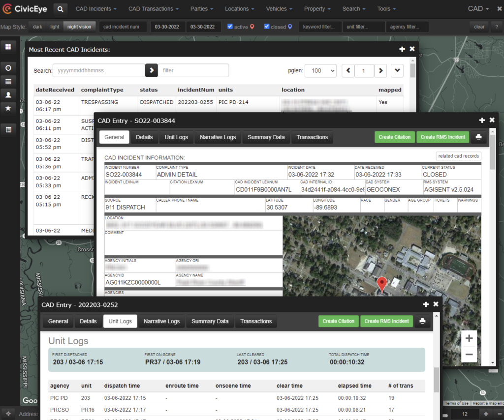Click the Create Citation button
Image resolution: width=504 pixels, height=420 pixels.
395,137
